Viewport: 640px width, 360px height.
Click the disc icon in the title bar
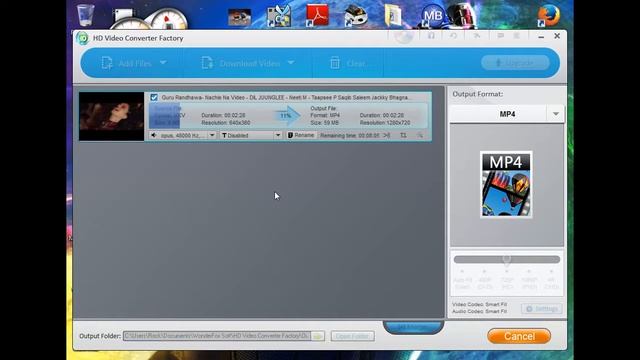pyautogui.click(x=403, y=36)
